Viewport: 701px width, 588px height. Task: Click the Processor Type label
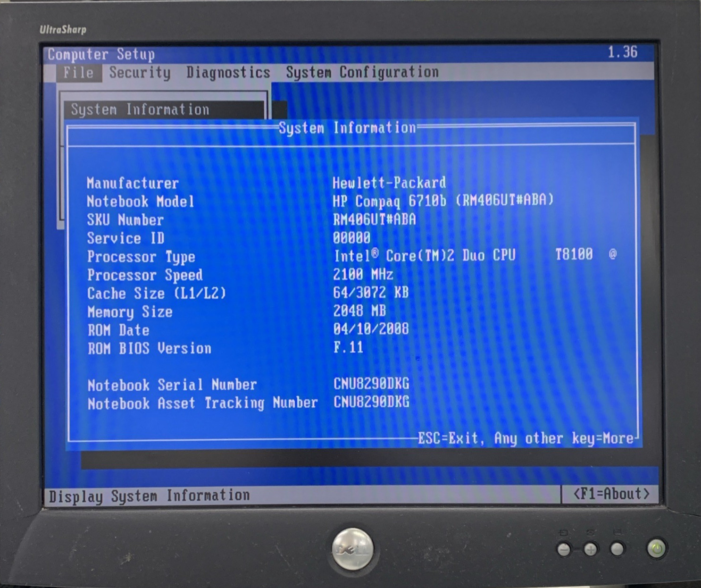[x=141, y=257]
